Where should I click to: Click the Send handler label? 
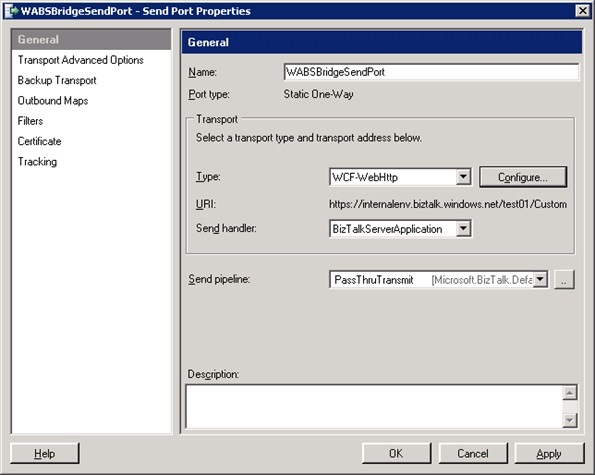click(x=226, y=228)
